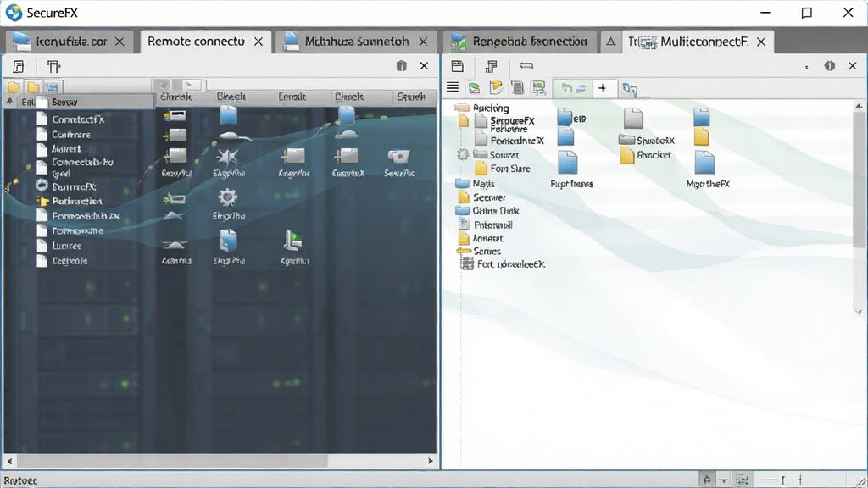Select the yellow star folder tree entry

pos(42,201)
